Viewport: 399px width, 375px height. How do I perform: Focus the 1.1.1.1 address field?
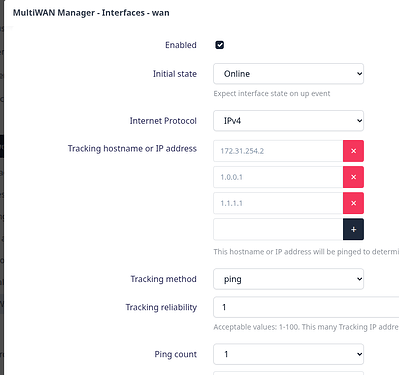tap(278, 203)
